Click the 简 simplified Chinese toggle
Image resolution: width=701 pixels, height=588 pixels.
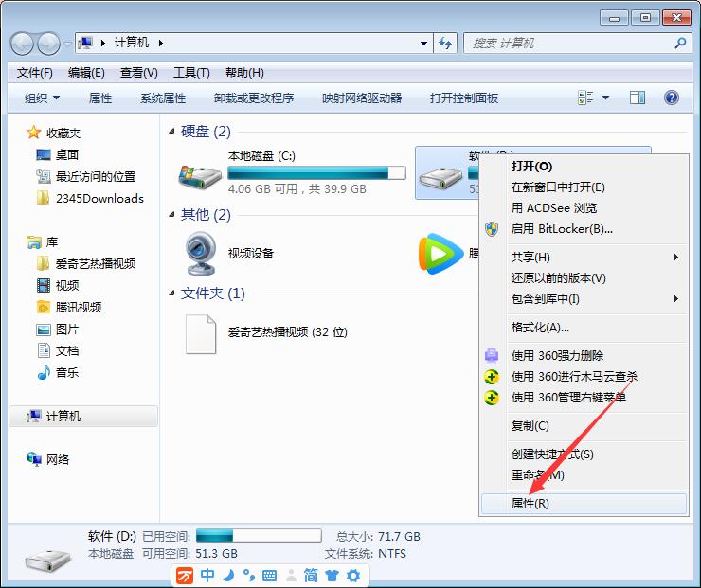(x=311, y=575)
